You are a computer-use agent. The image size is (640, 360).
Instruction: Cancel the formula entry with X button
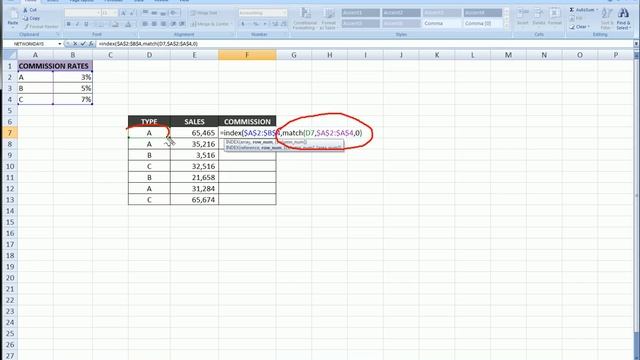pyautogui.click(x=75, y=43)
